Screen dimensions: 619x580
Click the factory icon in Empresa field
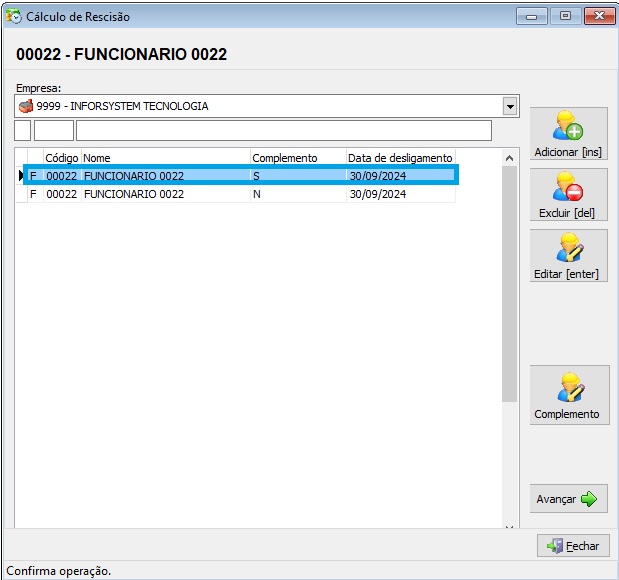pyautogui.click(x=26, y=106)
